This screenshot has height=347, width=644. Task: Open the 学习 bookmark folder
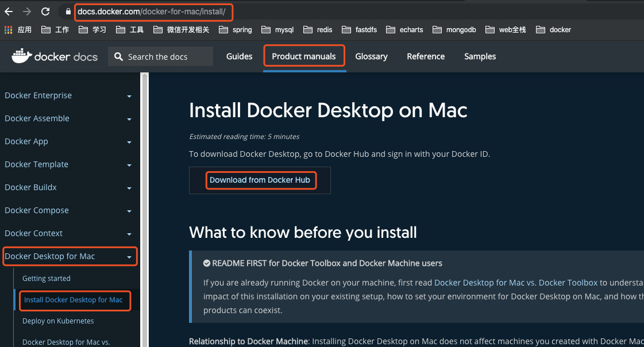click(92, 29)
